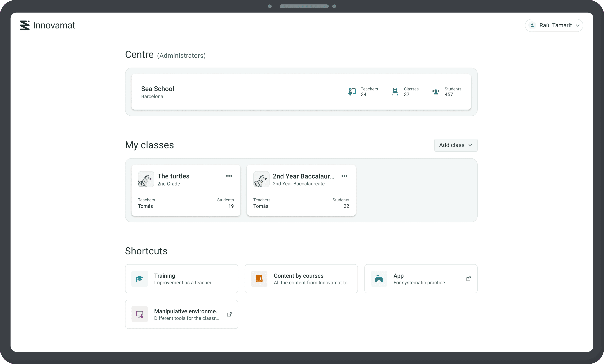
Task: Expand the Add class dropdown
Action: pos(456,145)
